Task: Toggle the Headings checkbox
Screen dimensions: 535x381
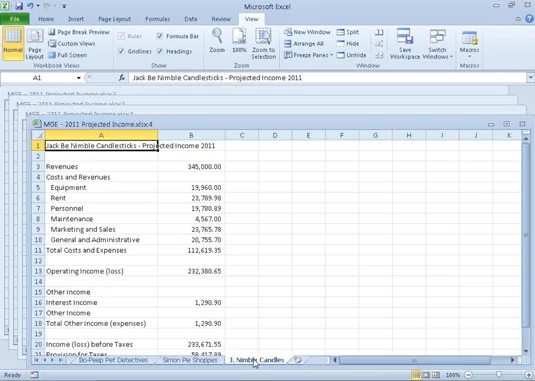Action: coord(160,51)
